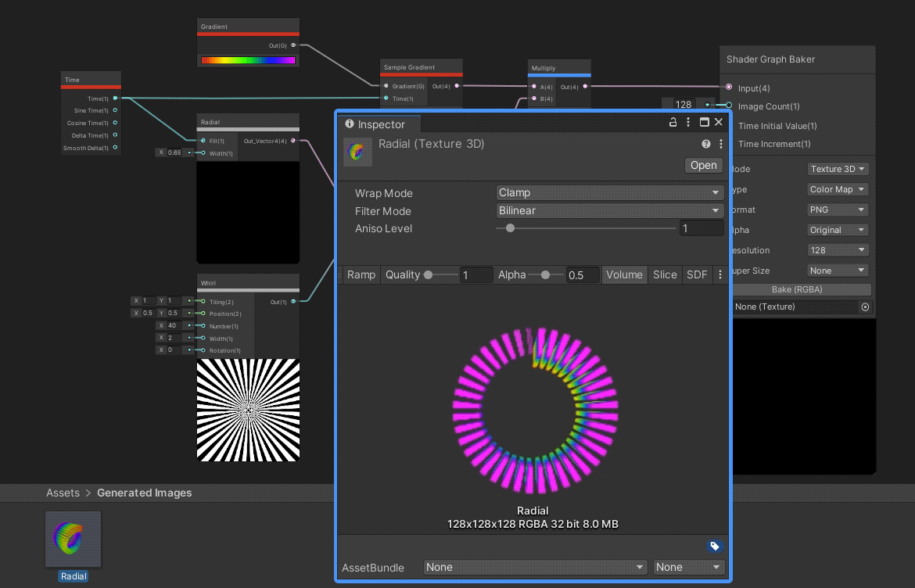Open the preview toolbar three-dot menu
Viewport: 915px width, 588px height.
pos(720,274)
